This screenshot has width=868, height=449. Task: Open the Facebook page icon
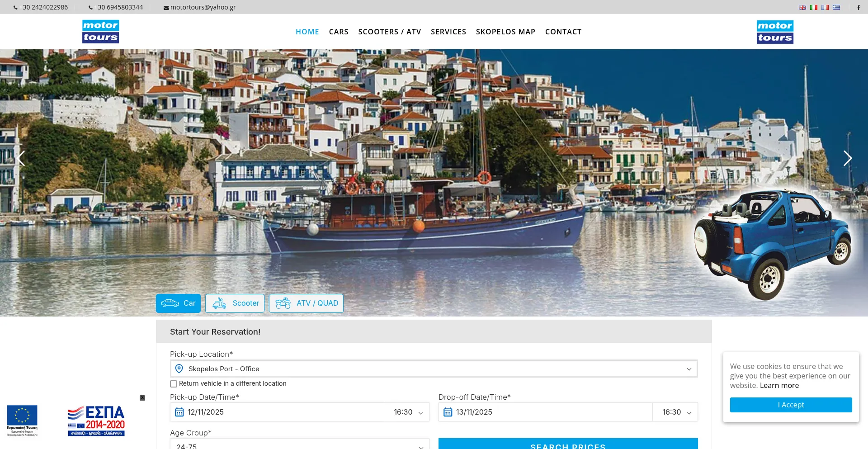859,7
